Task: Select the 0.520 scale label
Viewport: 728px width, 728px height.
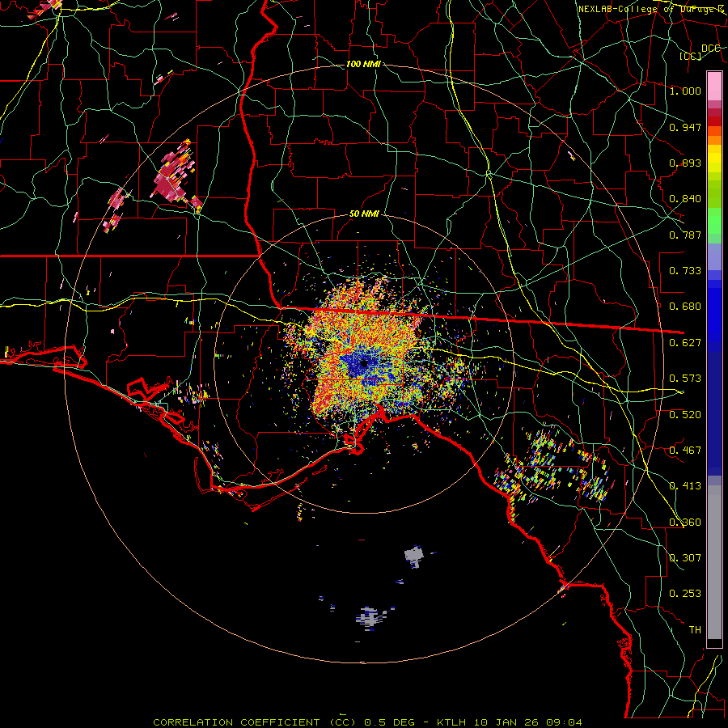Action: [x=685, y=415]
